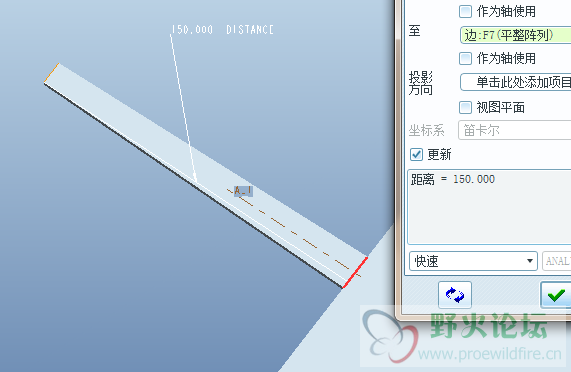Click the ANAL analysis name field
Image resolution: width=571 pixels, height=372 pixels.
tap(556, 261)
